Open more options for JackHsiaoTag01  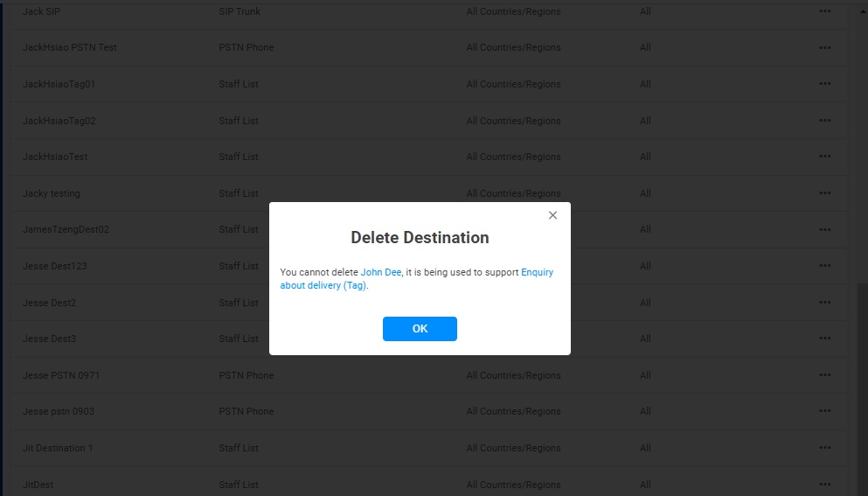(824, 85)
